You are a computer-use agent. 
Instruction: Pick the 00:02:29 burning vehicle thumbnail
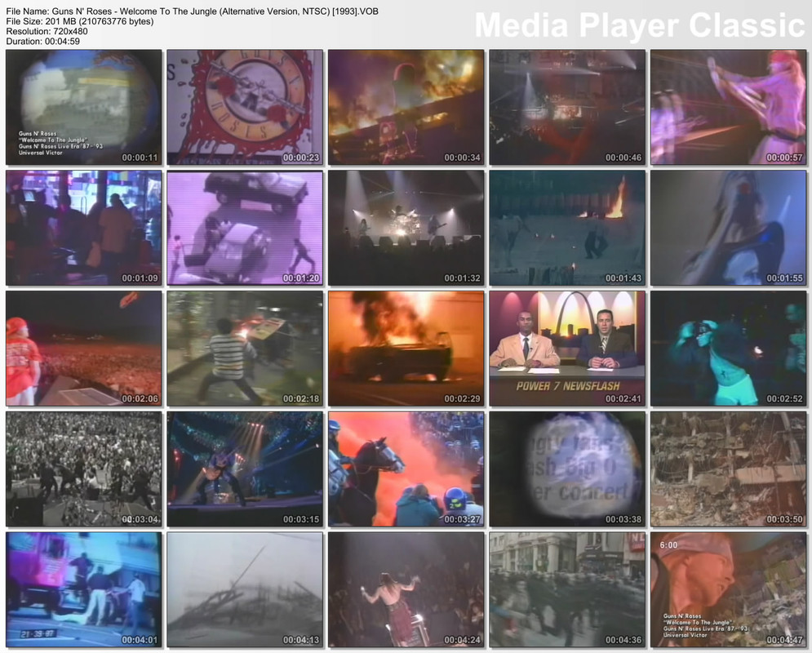pyautogui.click(x=406, y=349)
